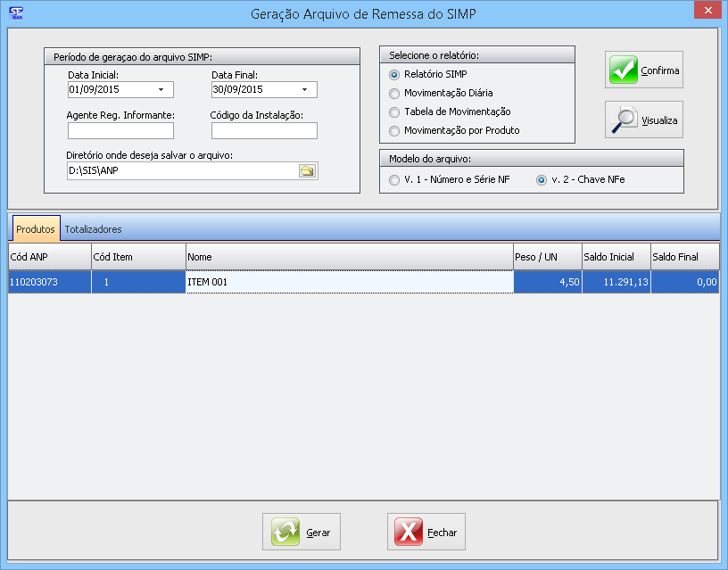Click the application icon in title bar
Image resolution: width=728 pixels, height=570 pixels.
coord(15,11)
